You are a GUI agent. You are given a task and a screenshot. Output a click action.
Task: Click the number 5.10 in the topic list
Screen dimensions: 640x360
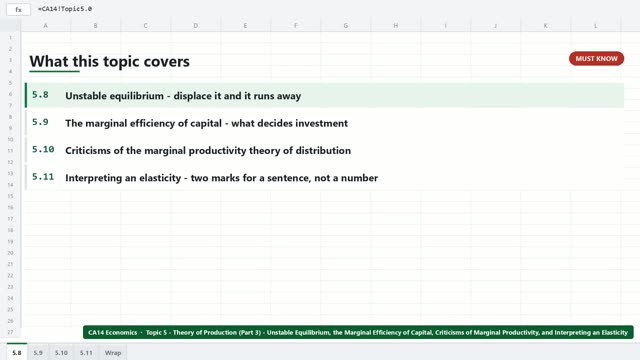click(x=43, y=149)
